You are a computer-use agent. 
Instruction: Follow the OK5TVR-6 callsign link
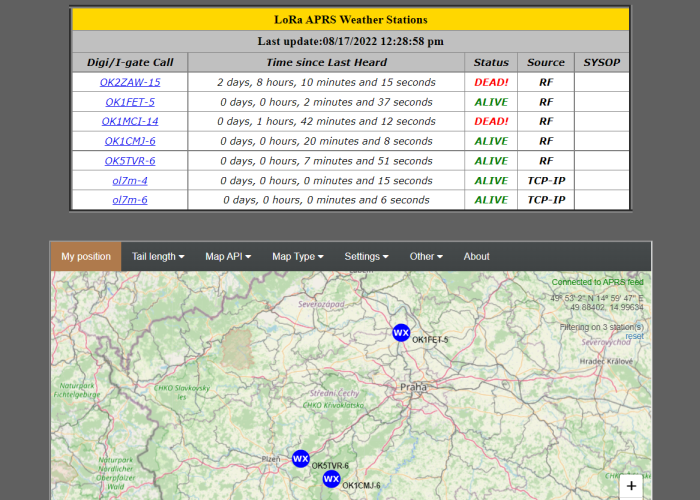[x=130, y=161]
